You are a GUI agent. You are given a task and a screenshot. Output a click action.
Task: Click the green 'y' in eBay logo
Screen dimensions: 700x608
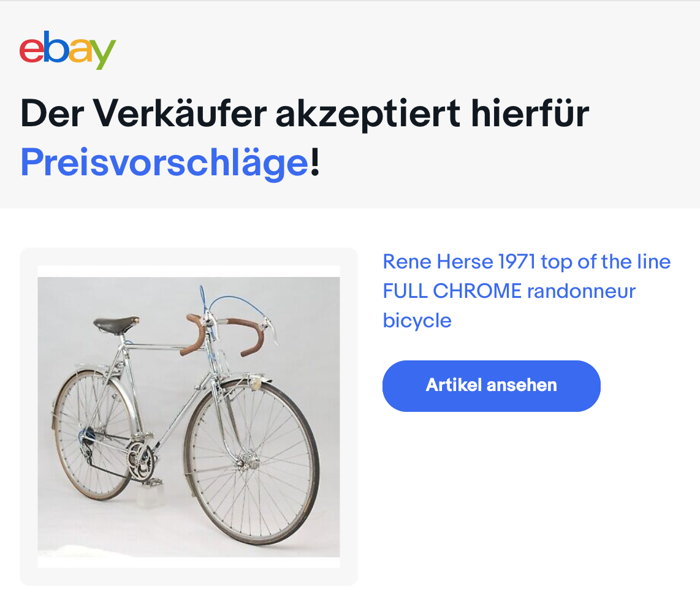(104, 55)
